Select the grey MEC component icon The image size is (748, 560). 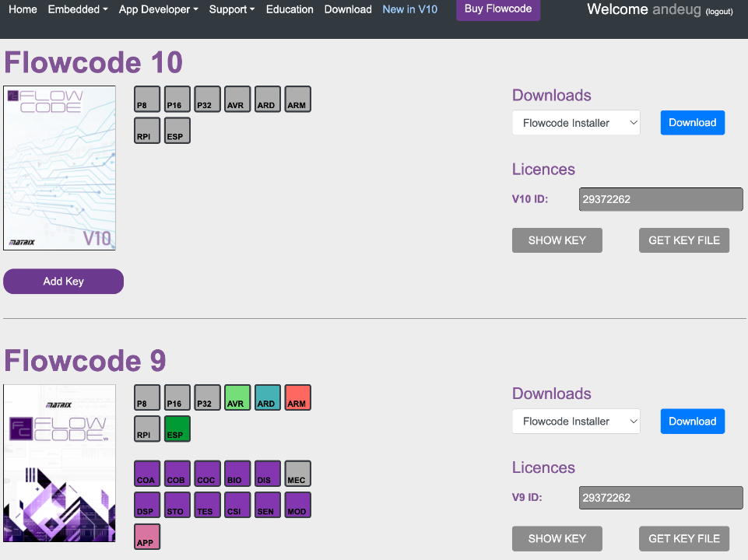(298, 474)
